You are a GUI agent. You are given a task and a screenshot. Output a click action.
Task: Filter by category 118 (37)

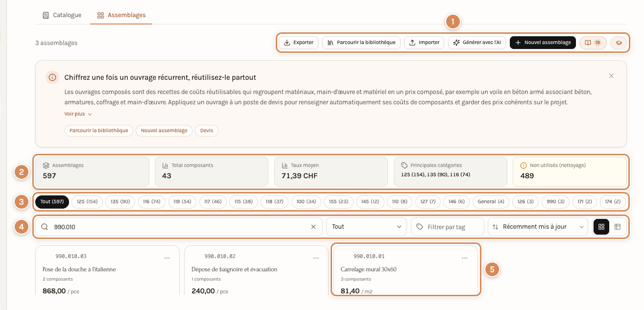tap(274, 202)
